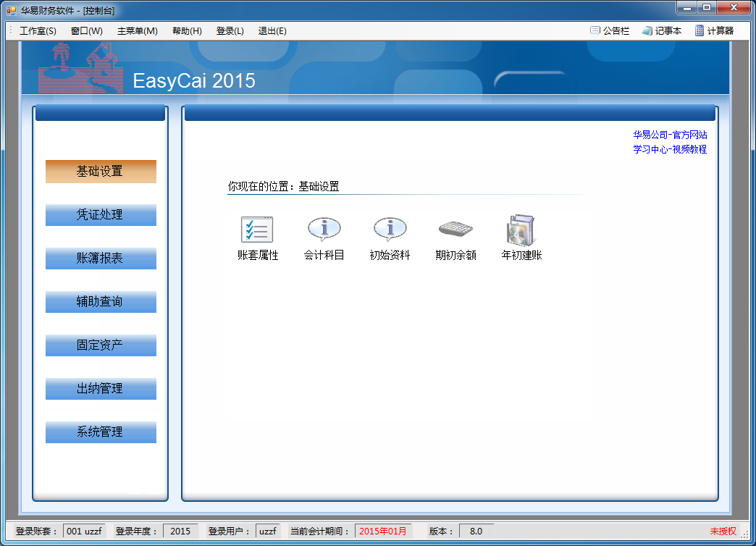
Task: Click the 8.0 version value
Action: (476, 531)
